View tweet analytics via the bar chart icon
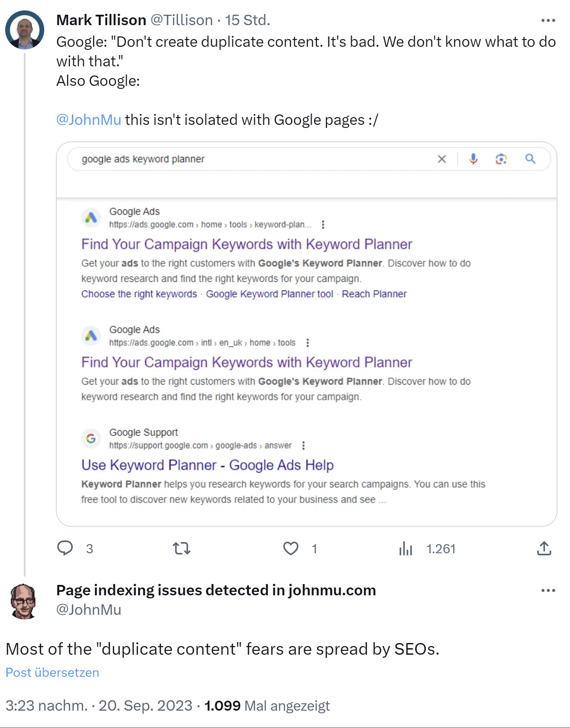Image resolution: width=570 pixels, height=728 pixels. pyautogui.click(x=405, y=549)
